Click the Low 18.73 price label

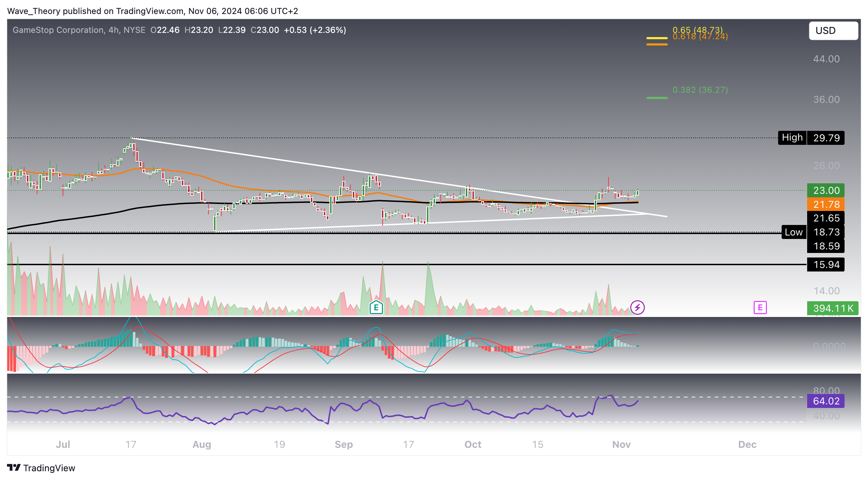(813, 232)
